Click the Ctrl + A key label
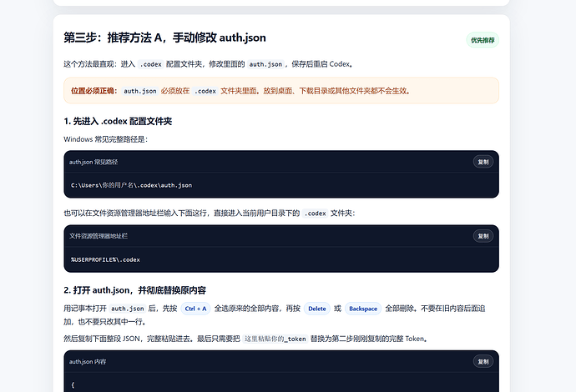The height and width of the screenshot is (392, 576). point(195,309)
